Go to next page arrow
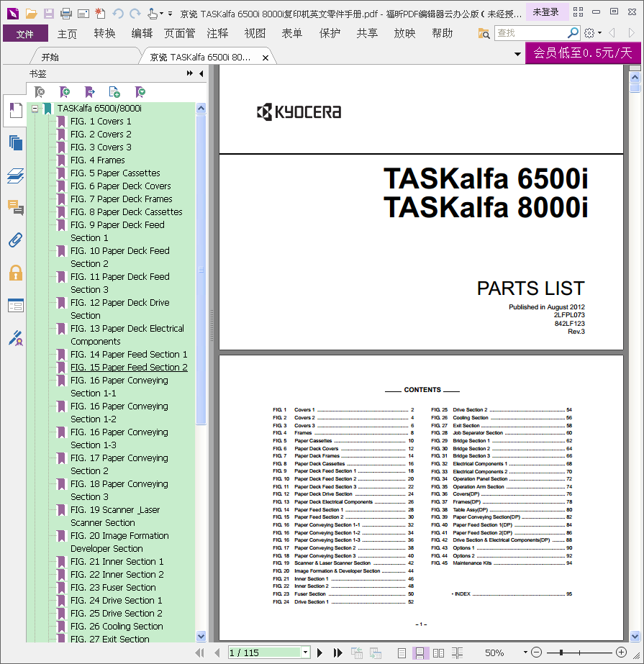 pyautogui.click(x=320, y=652)
